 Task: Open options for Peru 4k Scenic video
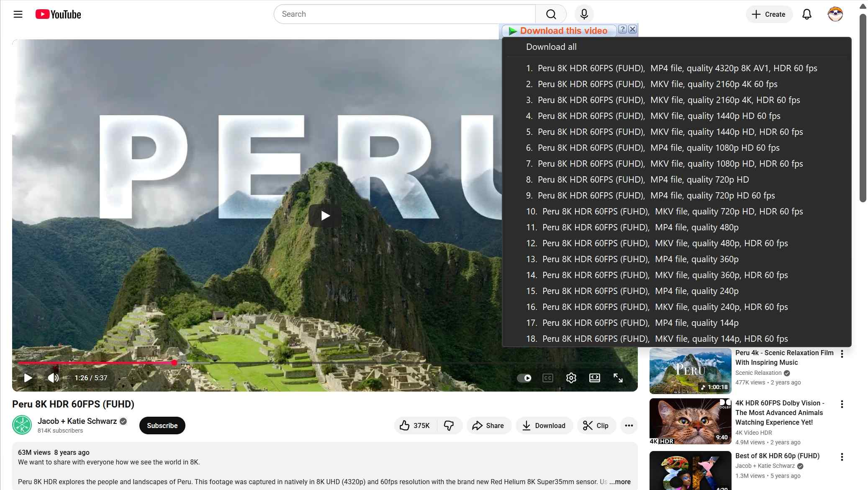[x=842, y=354]
